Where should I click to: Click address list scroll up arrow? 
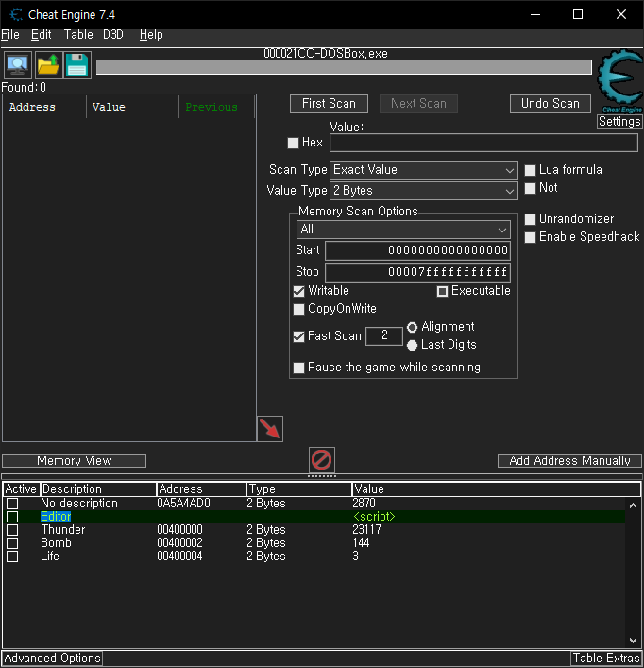(x=633, y=505)
